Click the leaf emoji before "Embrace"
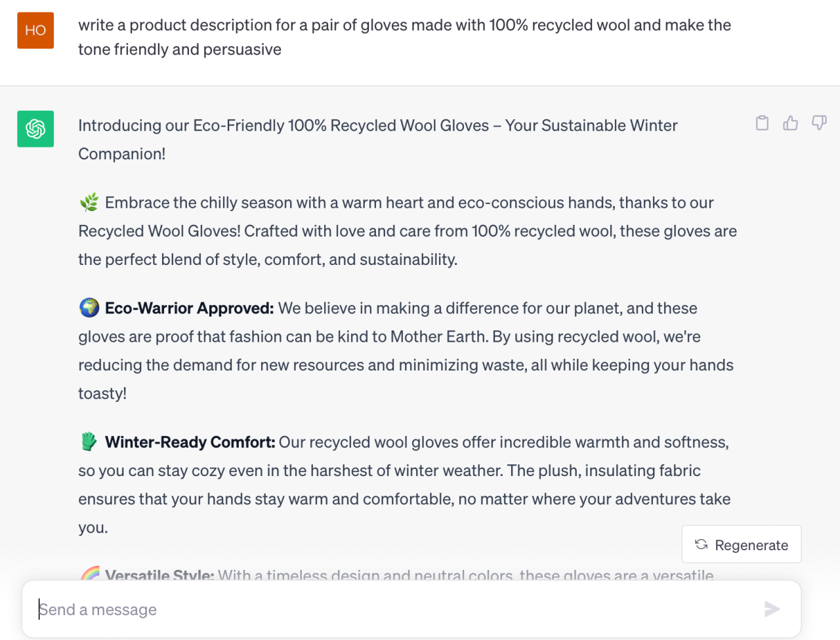The width and height of the screenshot is (840, 640). [89, 203]
